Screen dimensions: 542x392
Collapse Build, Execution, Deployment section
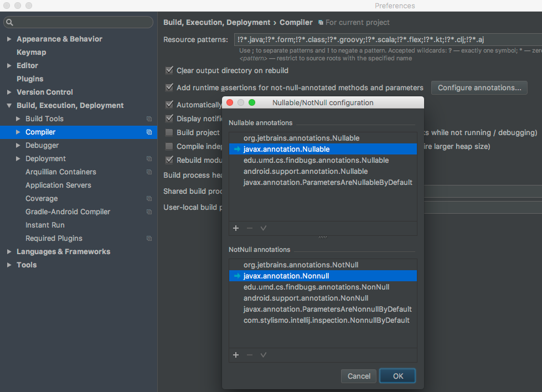tap(9, 105)
